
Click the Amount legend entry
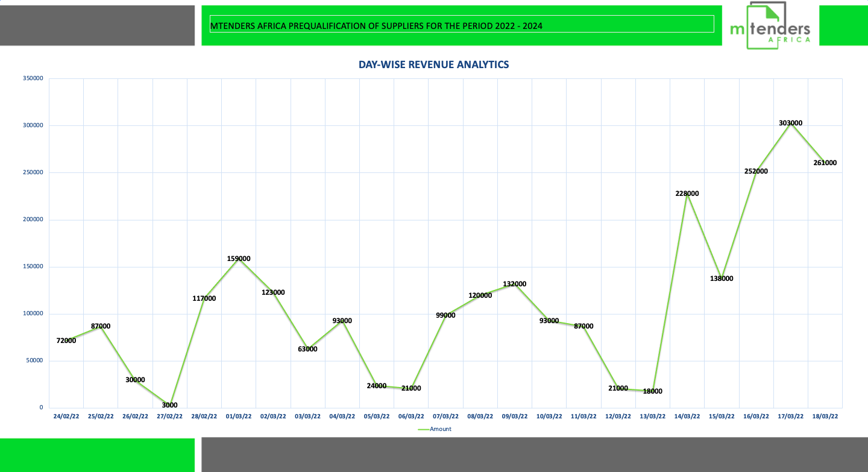(x=434, y=429)
